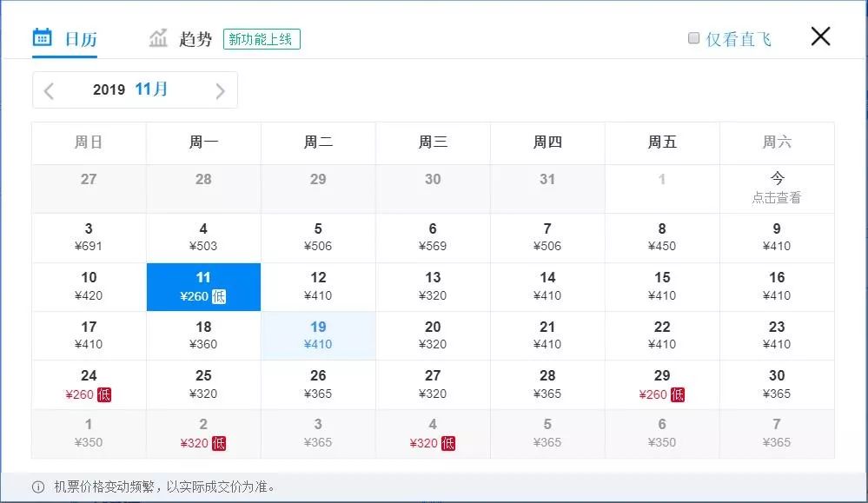Image resolution: width=868 pixels, height=503 pixels.
Task: Select November 11 with the ¥260 price
Action: click(x=203, y=287)
